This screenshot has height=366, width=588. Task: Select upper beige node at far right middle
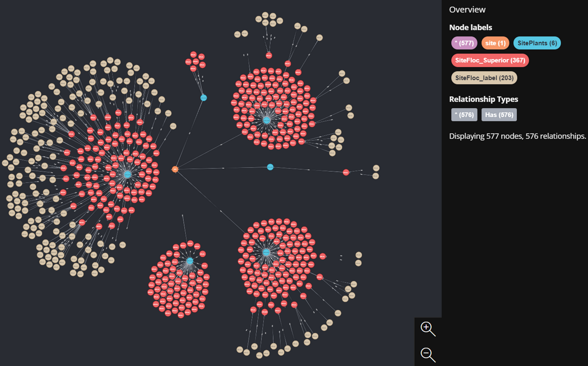pyautogui.click(x=376, y=168)
